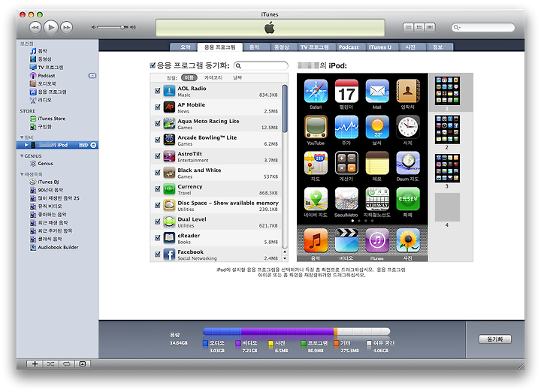Viewport: 541px width, 392px height.
Task: Select the SeoulMetro app icon
Action: pyautogui.click(x=346, y=199)
